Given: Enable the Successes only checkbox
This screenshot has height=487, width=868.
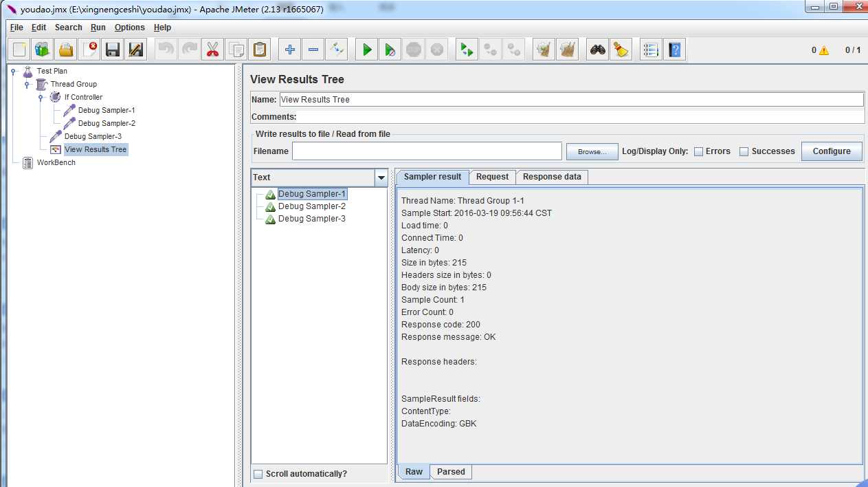Looking at the screenshot, I should (x=744, y=152).
